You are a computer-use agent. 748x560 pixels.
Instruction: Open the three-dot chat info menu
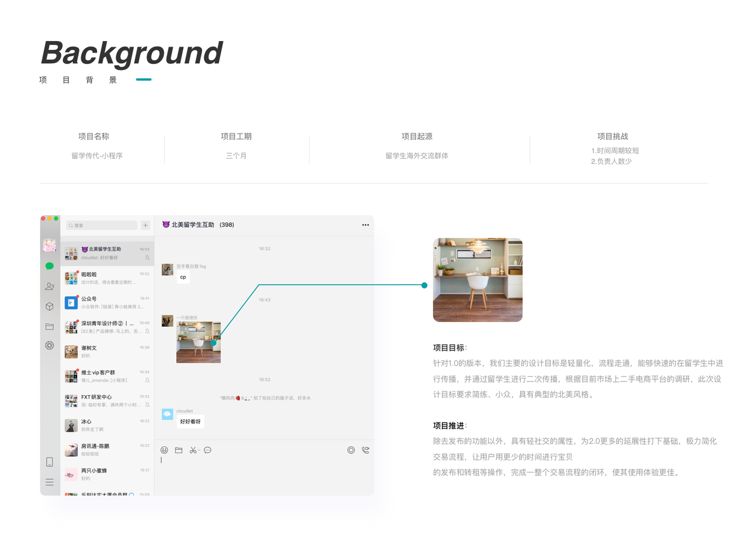click(x=365, y=225)
